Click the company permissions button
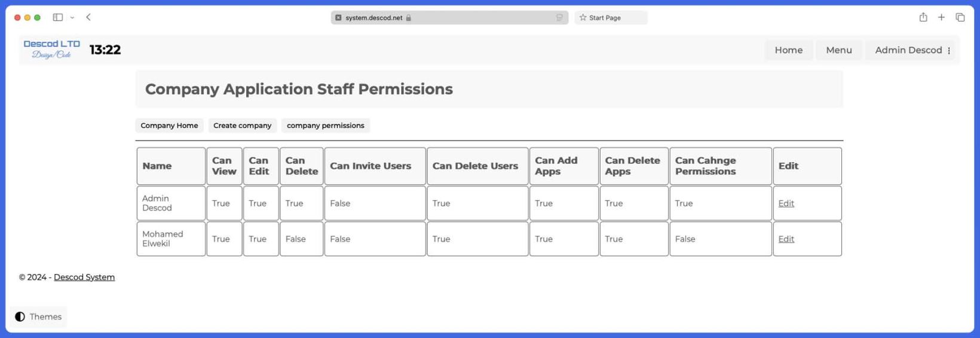 point(325,126)
